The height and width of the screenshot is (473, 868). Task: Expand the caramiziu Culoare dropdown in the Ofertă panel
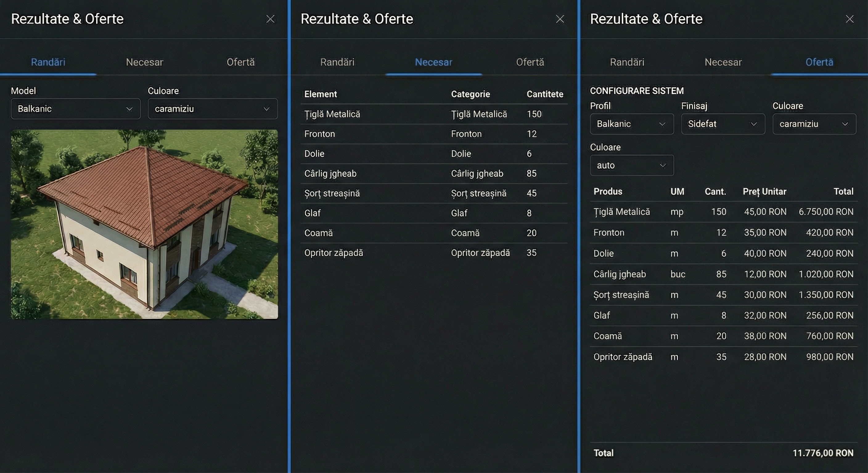coord(814,124)
